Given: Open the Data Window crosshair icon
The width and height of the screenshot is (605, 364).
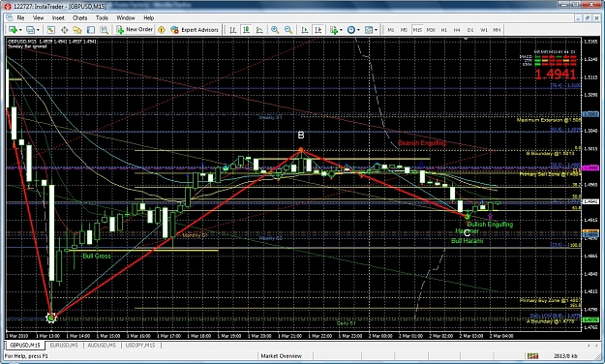Looking at the screenshot, I should [x=65, y=30].
